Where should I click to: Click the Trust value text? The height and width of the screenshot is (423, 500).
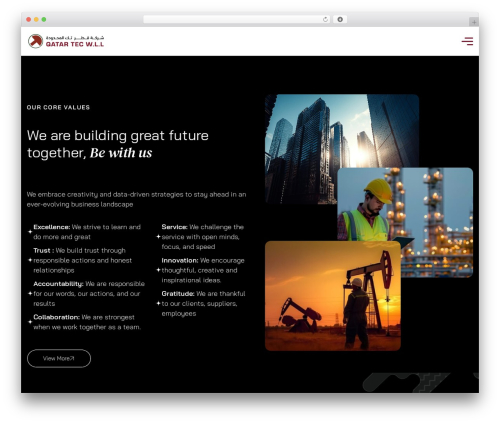coord(83,260)
